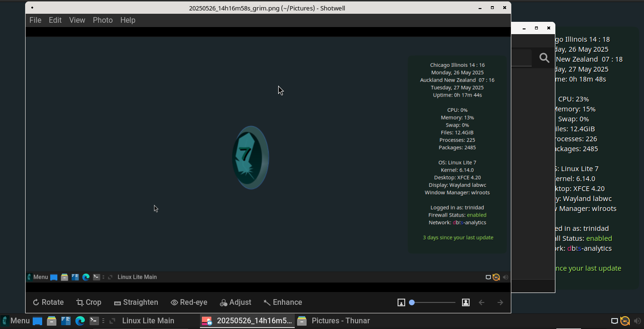Click the location bar in Thunar window
The image size is (644, 329).
coord(521,58)
